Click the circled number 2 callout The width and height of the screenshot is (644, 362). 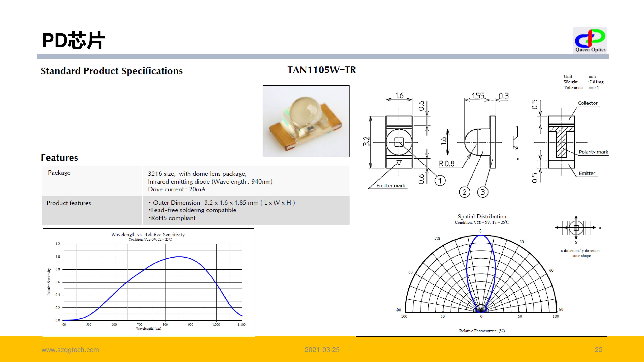464,192
